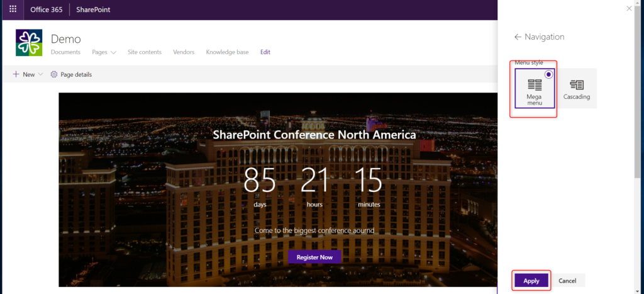644x294 pixels.
Task: Expand the Pages navigation dropdown
Action: click(113, 53)
